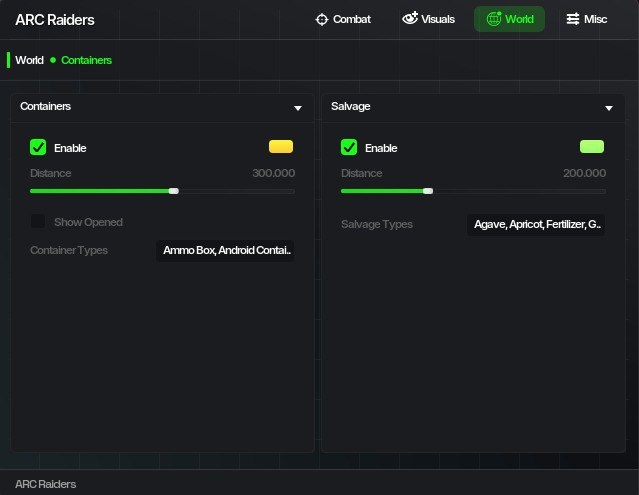This screenshot has height=495, width=639.
Task: Click the crosshair icon for Combat
Action: (321, 19)
